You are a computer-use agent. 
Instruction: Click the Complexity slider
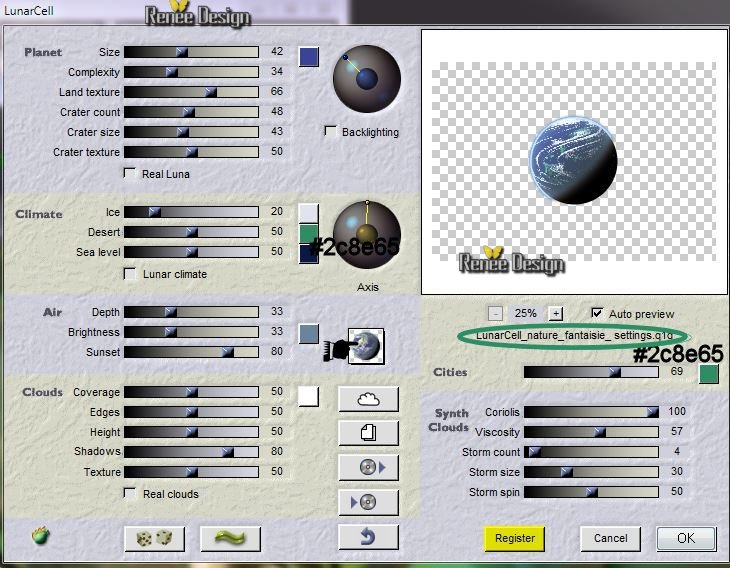pyautogui.click(x=191, y=72)
